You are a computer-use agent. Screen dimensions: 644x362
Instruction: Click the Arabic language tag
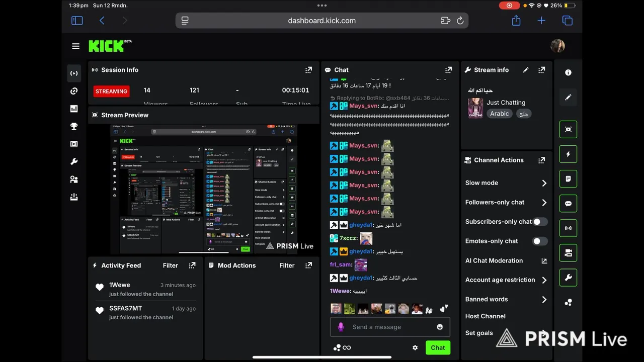coord(500,114)
